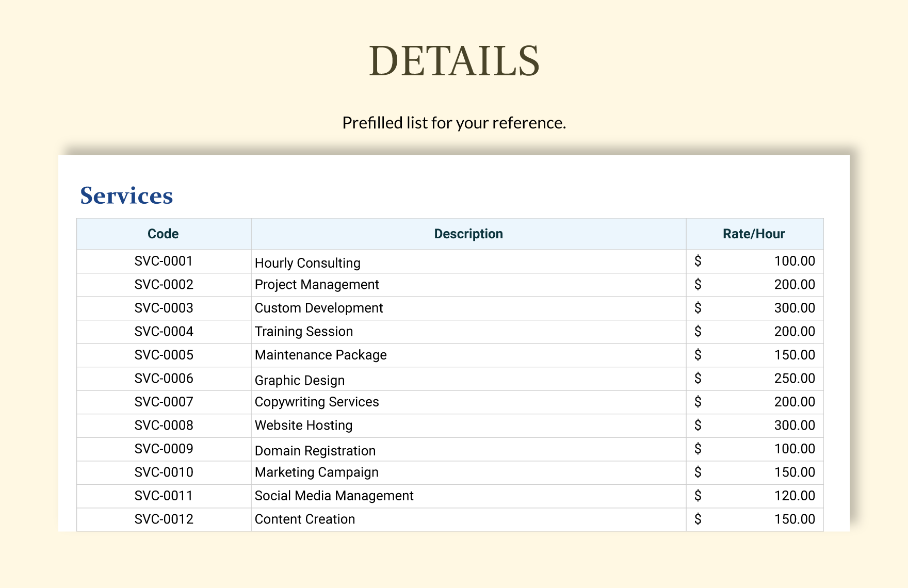Click the 120.00 rate value

[x=794, y=496]
